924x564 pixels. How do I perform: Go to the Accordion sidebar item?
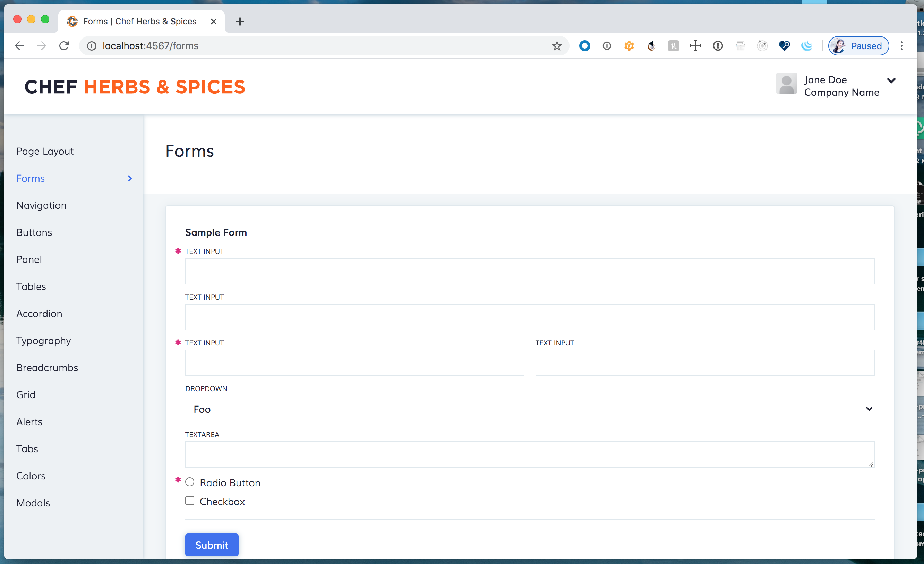(x=40, y=314)
